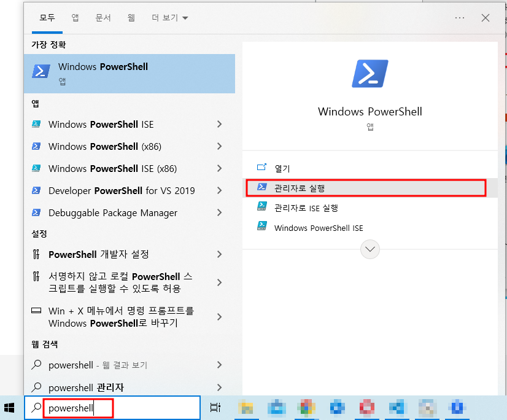Open the Win + X 메뉴 PowerShell setting
This screenshot has width=507, height=420.
click(130, 317)
